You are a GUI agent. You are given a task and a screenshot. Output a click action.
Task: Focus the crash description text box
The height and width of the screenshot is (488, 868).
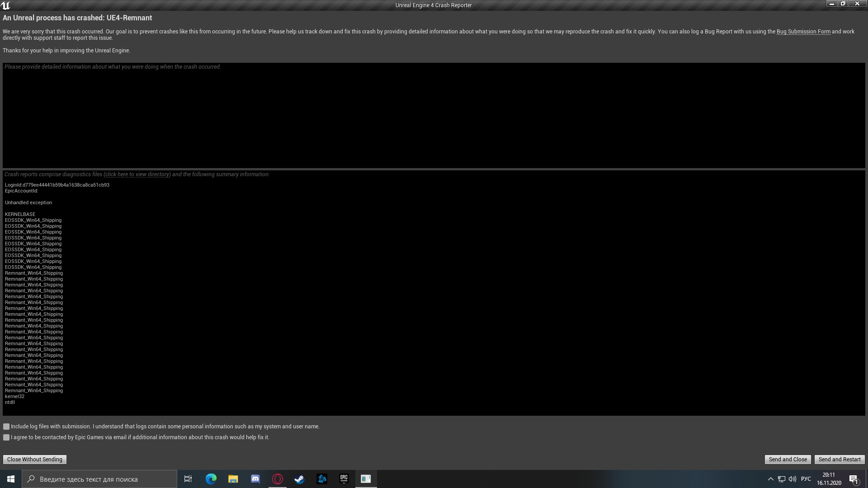pos(434,115)
